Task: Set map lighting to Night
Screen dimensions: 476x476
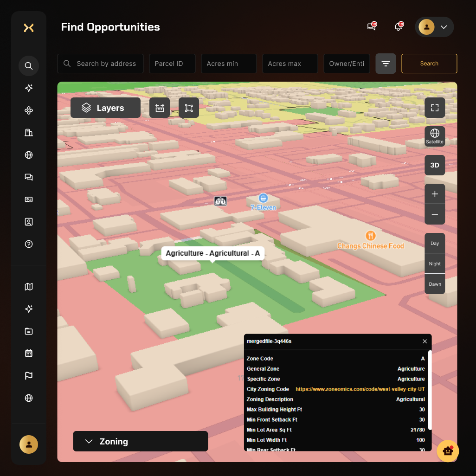Action: pos(435,264)
